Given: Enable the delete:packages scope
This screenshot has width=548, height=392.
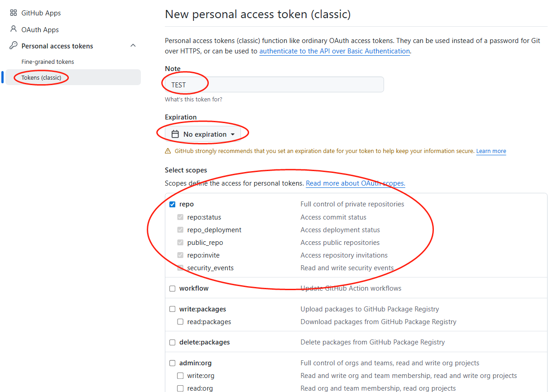Looking at the screenshot, I should [173, 342].
